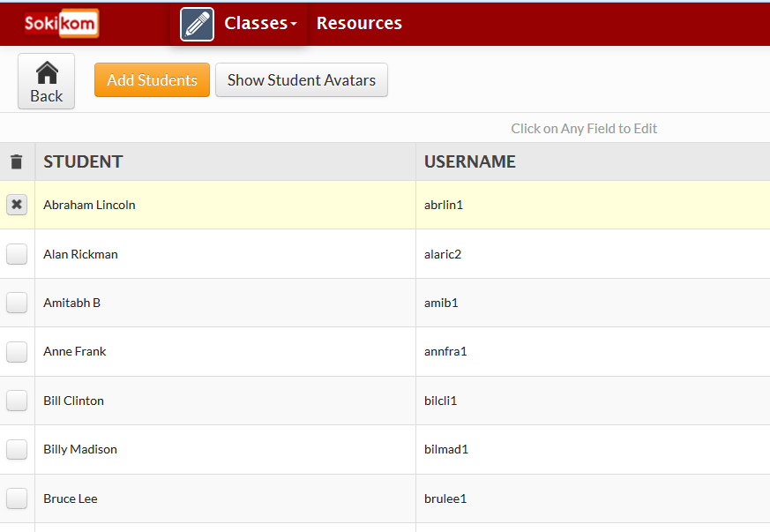Viewport: 770px width, 532px height.
Task: Click the Sokikom logo
Action: pyautogui.click(x=61, y=23)
